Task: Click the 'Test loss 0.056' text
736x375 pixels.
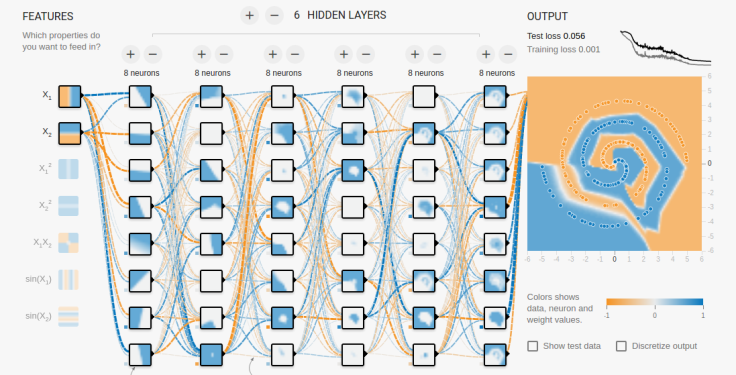Action: (x=556, y=36)
